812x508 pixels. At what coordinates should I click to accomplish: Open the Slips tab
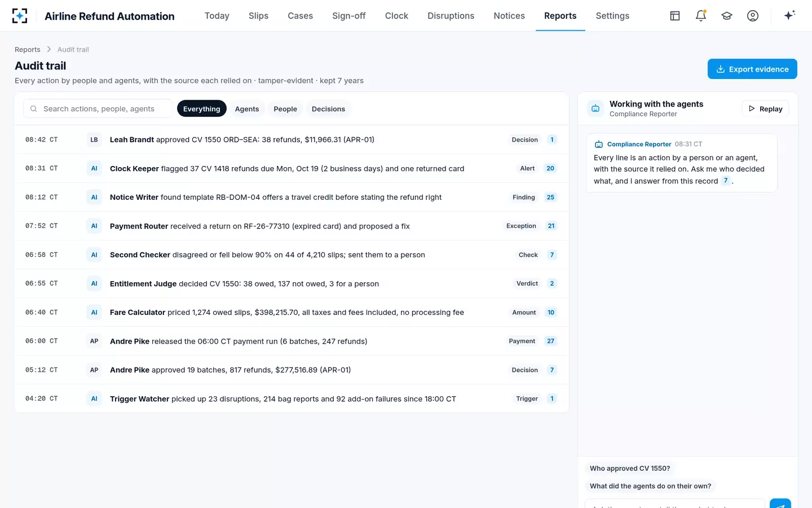[258, 16]
